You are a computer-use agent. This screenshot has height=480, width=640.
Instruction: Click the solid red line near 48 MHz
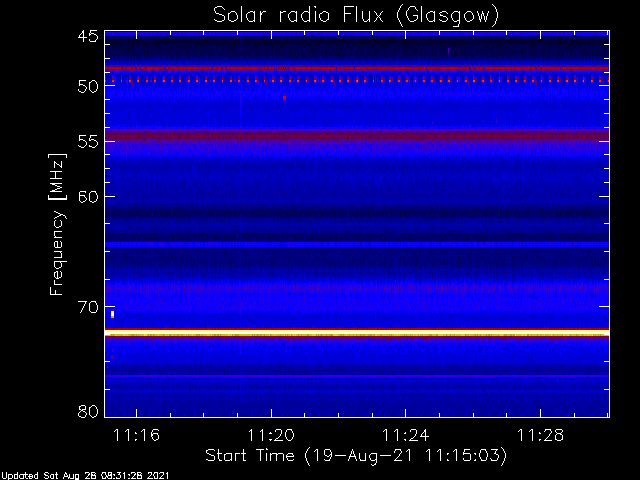[x=357, y=68]
